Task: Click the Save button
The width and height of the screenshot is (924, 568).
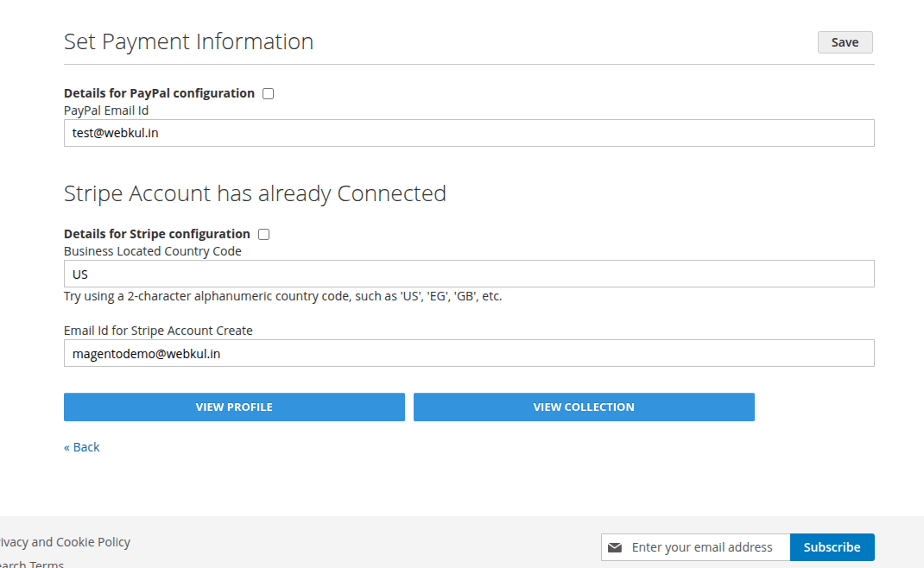Action: [x=844, y=41]
